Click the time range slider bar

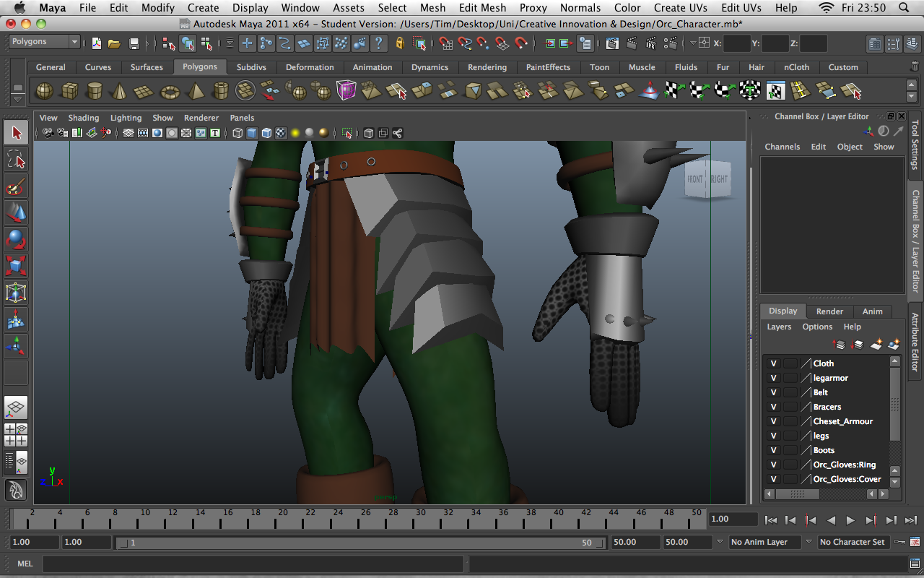tap(361, 543)
